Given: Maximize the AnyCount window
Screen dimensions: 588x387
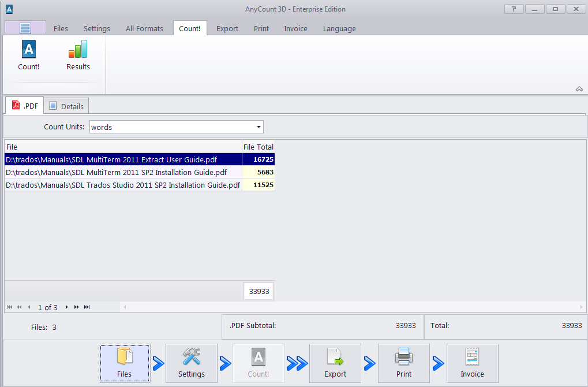Looking at the screenshot, I should click(555, 9).
